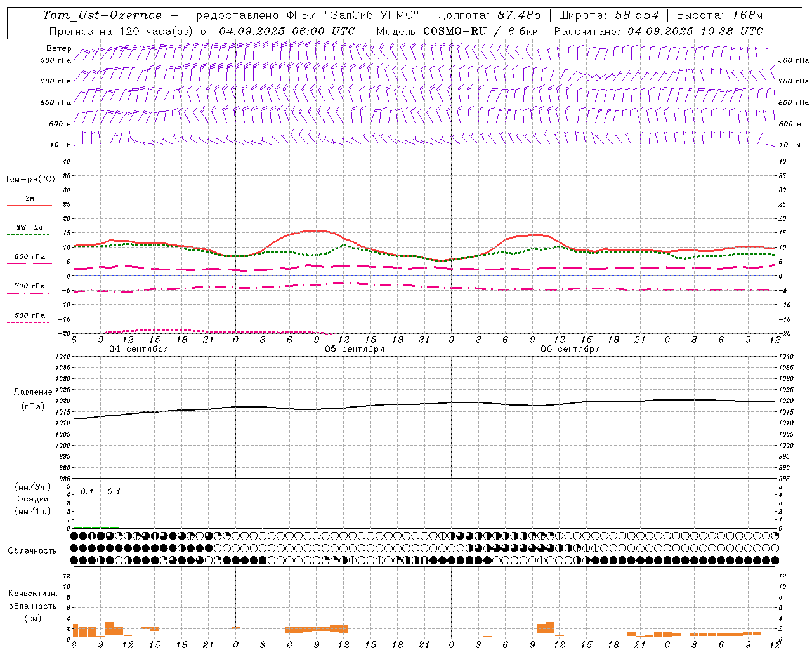Click the Долгота: 87.485 value

click(x=490, y=15)
